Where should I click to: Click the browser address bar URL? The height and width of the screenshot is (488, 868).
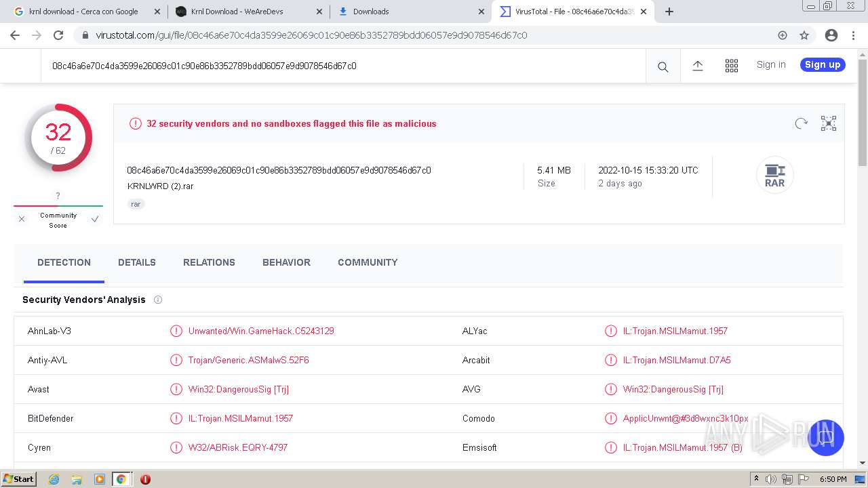311,35
